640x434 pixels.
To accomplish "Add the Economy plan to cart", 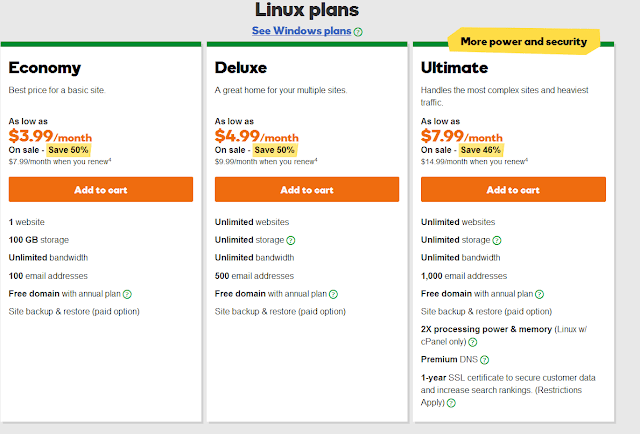I will 101,189.
